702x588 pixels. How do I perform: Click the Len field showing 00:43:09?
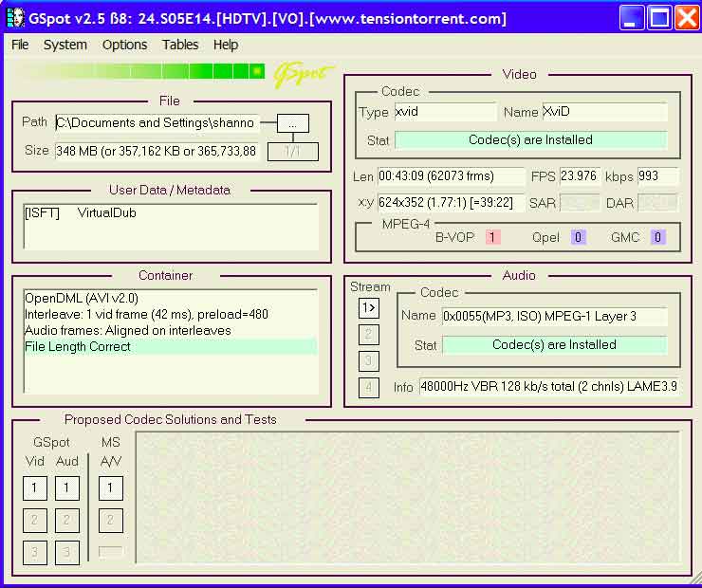pos(451,175)
